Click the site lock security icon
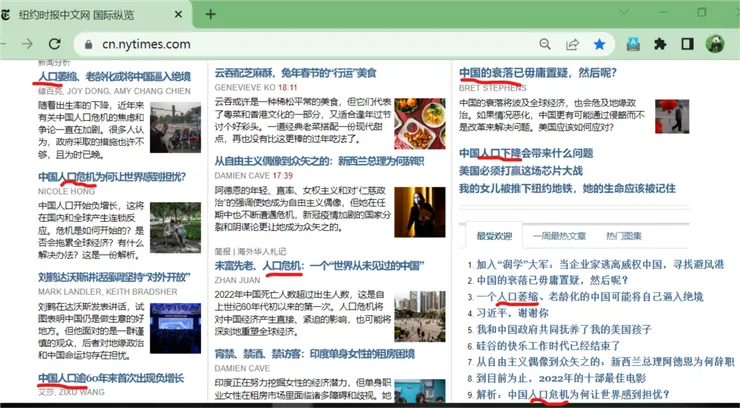Screen dimensions: 740x408 88,44
